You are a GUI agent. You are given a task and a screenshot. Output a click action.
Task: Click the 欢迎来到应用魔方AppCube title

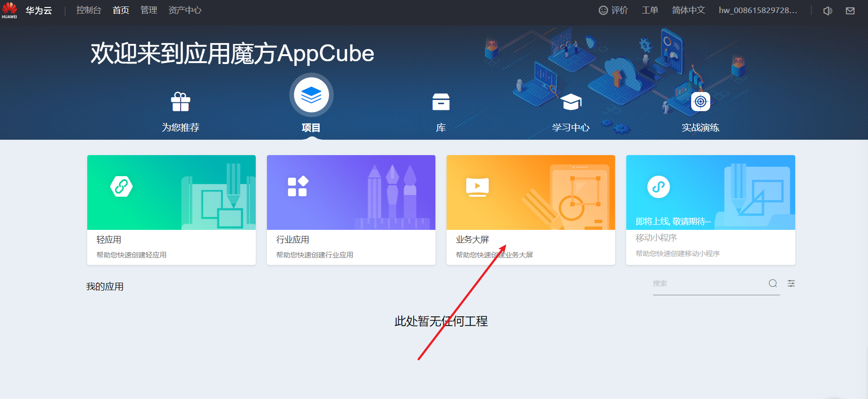(x=232, y=53)
